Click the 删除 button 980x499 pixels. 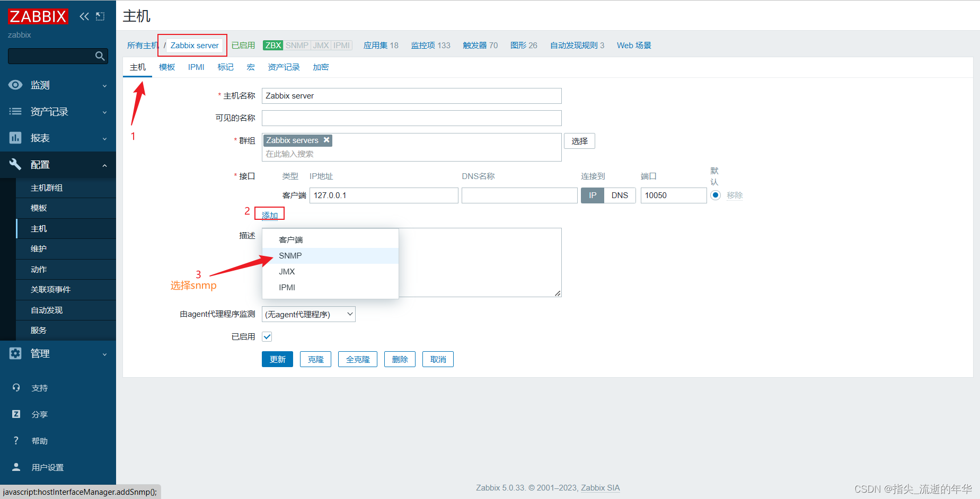(400, 359)
